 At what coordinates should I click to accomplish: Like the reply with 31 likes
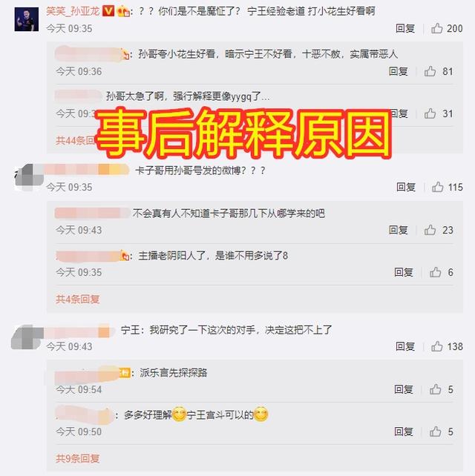[x=430, y=113]
